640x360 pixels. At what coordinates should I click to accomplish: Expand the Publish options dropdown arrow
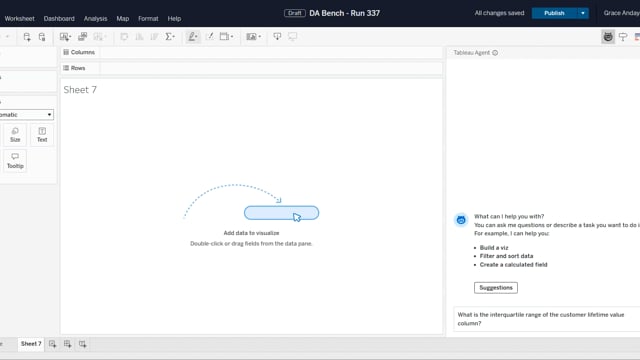583,13
